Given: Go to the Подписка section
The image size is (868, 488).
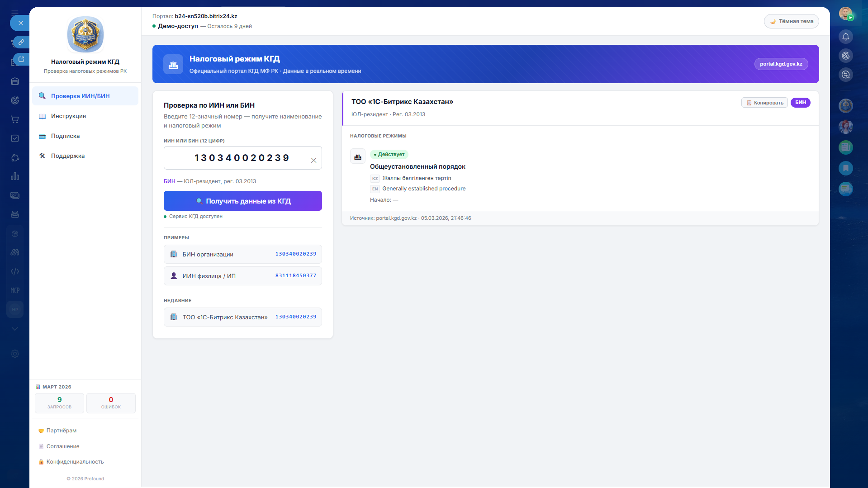Looking at the screenshot, I should tap(65, 136).
